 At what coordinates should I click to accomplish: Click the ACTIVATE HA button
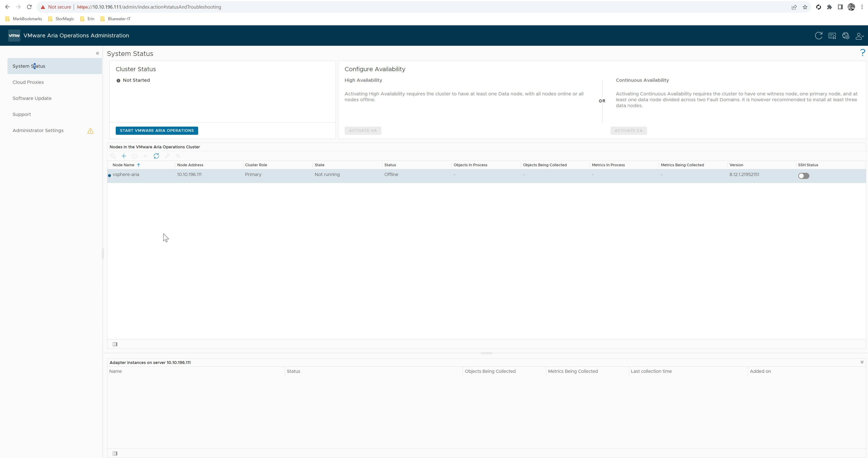click(363, 130)
